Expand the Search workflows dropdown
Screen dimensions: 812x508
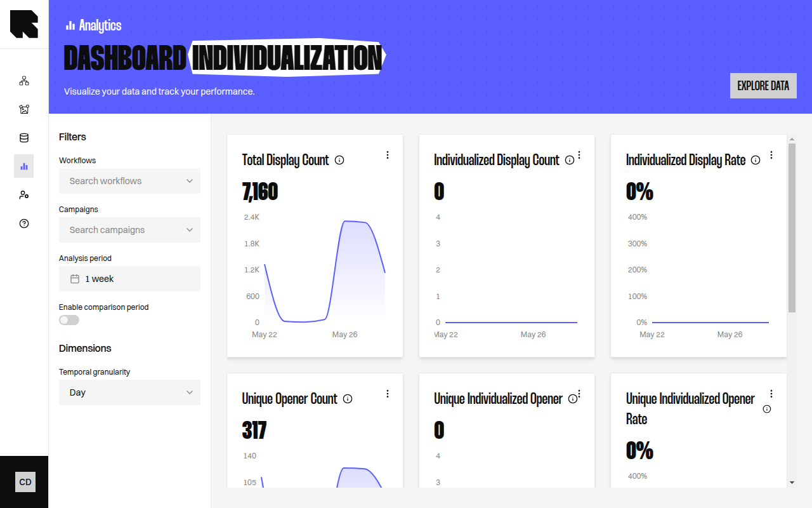[129, 181]
